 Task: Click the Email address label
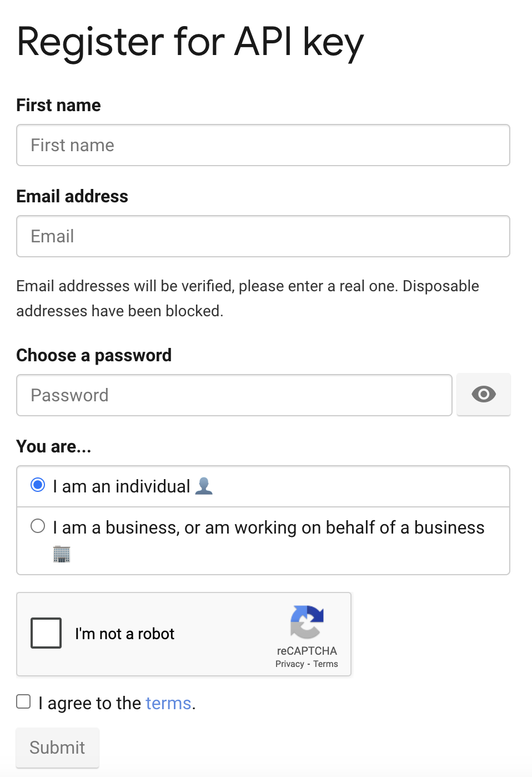point(72,196)
